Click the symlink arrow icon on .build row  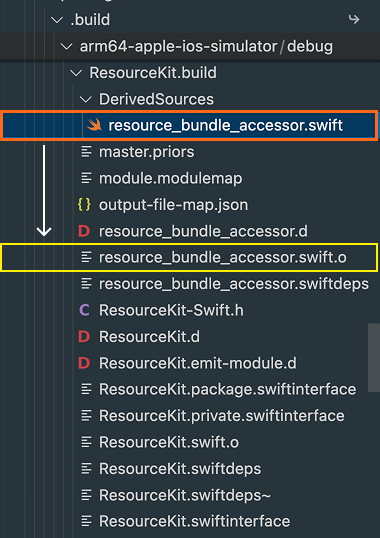pos(354,20)
